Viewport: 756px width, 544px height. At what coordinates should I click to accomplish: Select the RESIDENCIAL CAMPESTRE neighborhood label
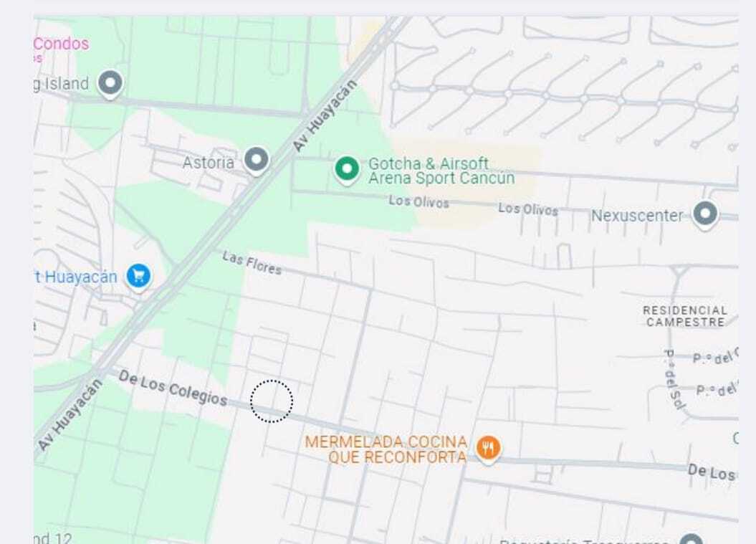pos(685,316)
